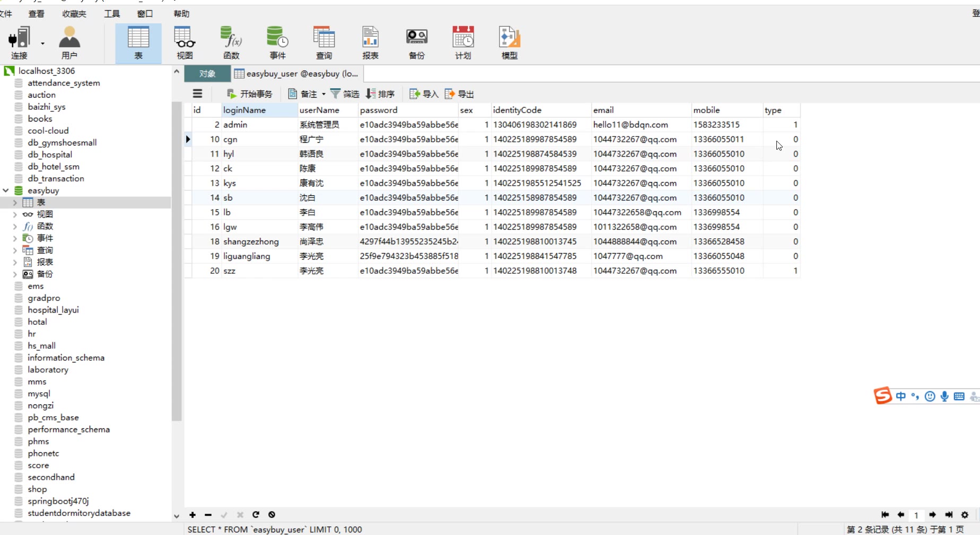
Task: Switch to the easybuy_user table tab
Action: (296, 74)
